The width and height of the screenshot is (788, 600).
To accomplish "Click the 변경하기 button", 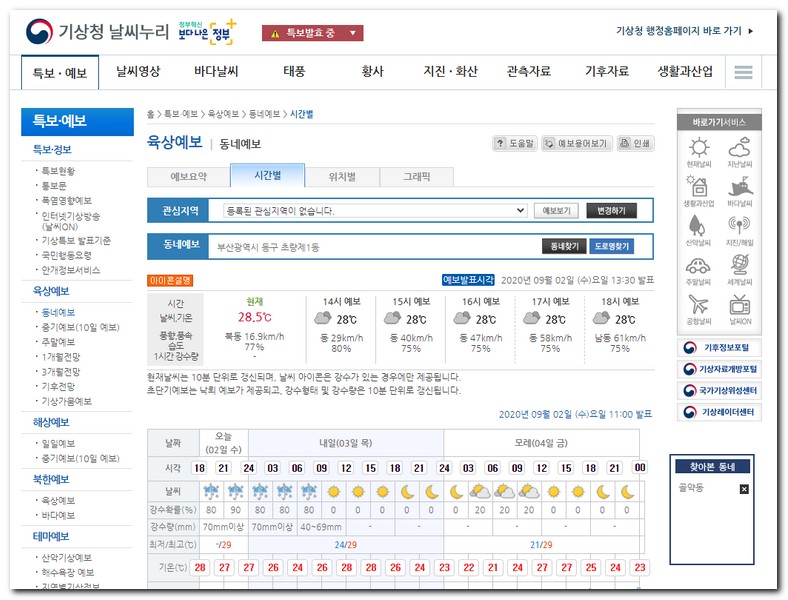I will [611, 211].
